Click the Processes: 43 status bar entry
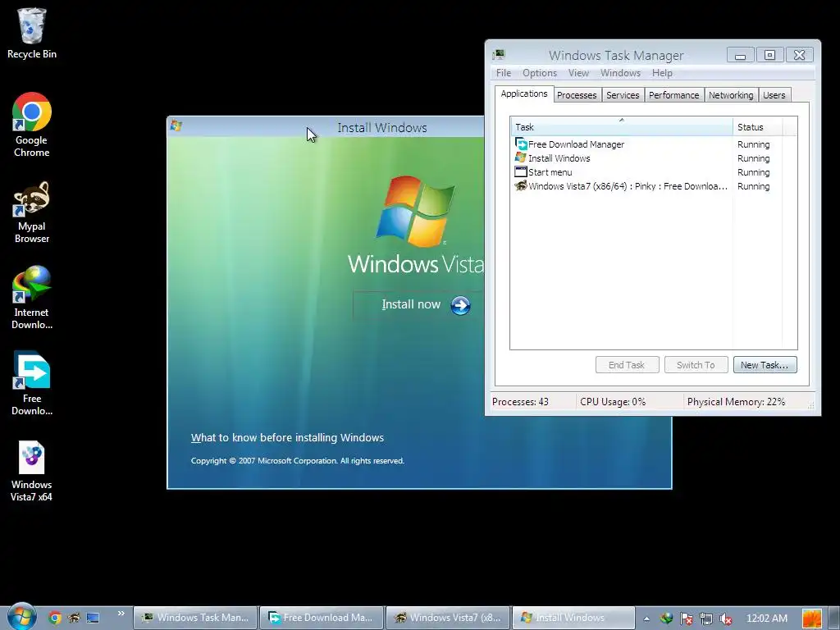840x630 pixels. pyautogui.click(x=520, y=402)
